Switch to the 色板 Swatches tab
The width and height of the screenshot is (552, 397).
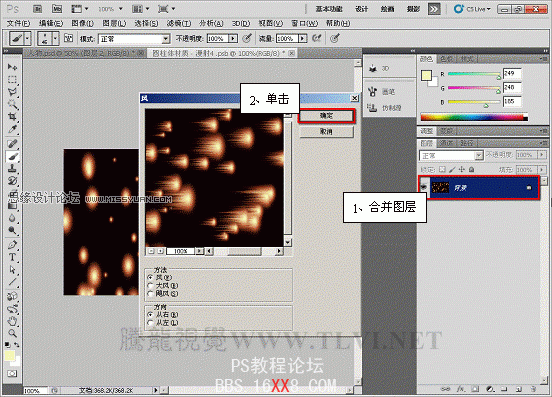click(447, 59)
